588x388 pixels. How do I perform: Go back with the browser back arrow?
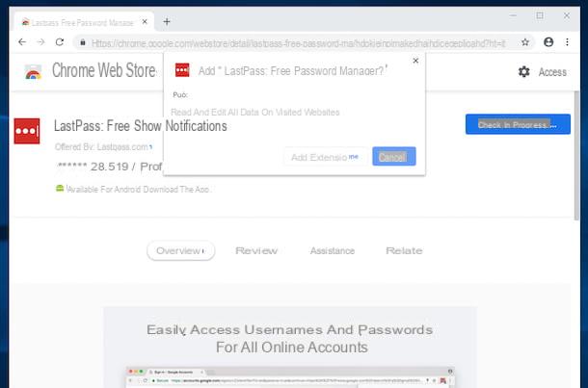[22, 42]
